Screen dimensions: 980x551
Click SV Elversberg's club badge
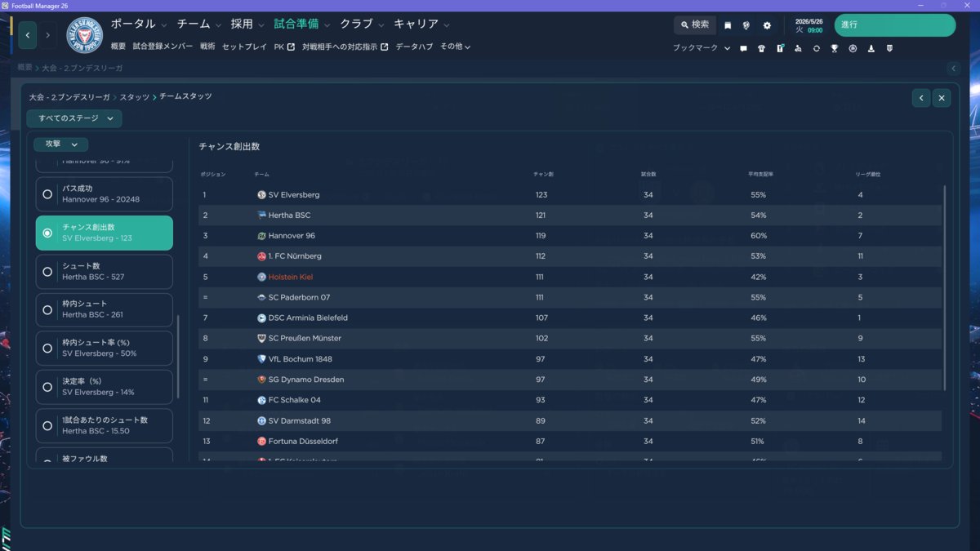pyautogui.click(x=261, y=195)
